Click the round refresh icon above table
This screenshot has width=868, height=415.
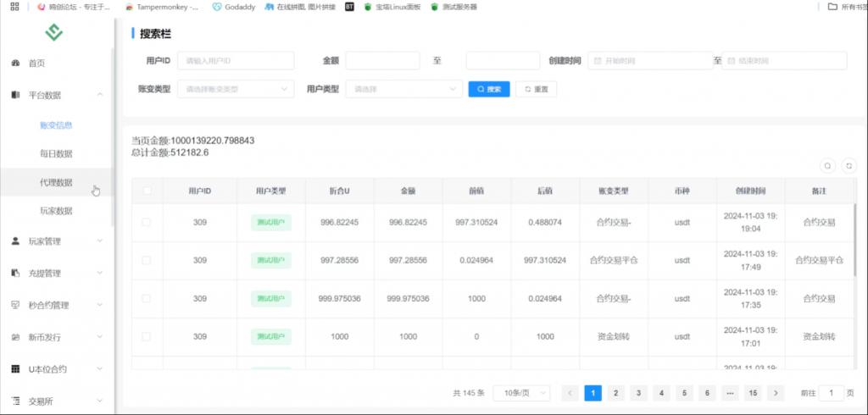(849, 165)
